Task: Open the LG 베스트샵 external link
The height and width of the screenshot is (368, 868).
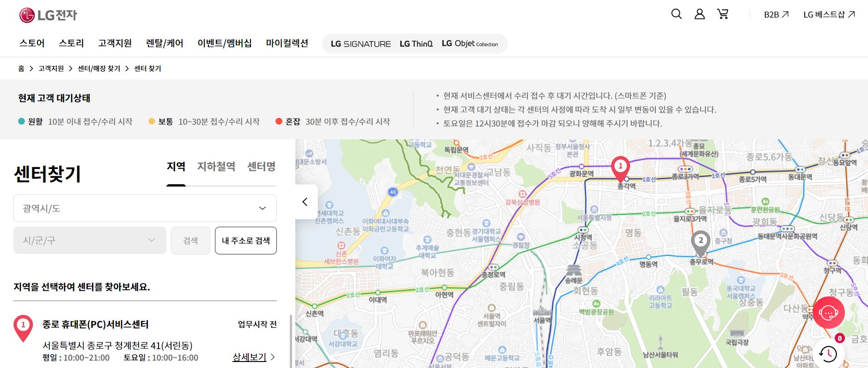Action: click(829, 15)
